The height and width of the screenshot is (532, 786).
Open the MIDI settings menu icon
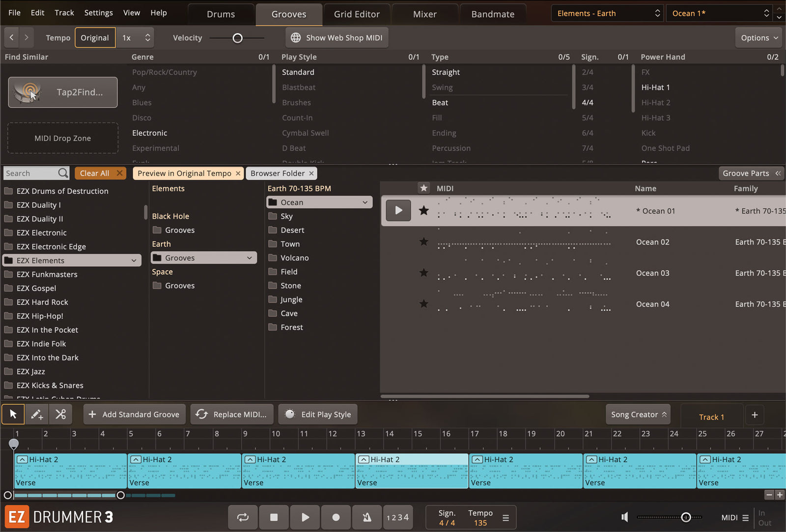click(745, 518)
